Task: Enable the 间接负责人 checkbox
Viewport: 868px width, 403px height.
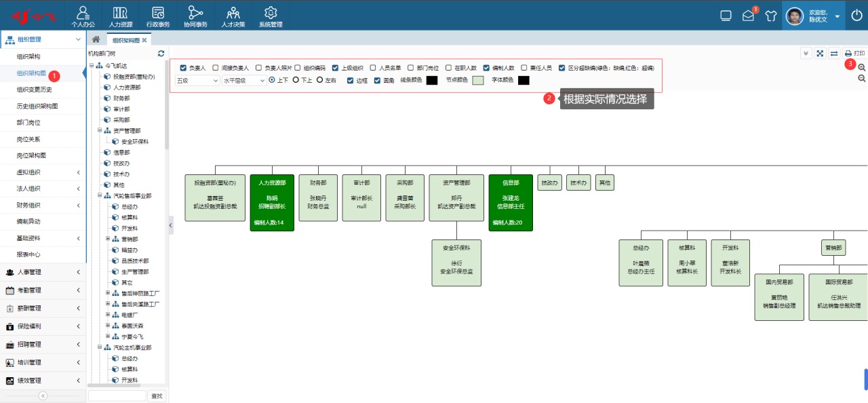Action: coord(216,68)
